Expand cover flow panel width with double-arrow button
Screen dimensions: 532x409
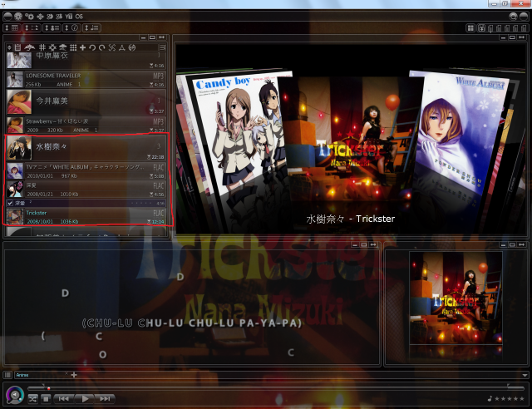tap(522, 37)
